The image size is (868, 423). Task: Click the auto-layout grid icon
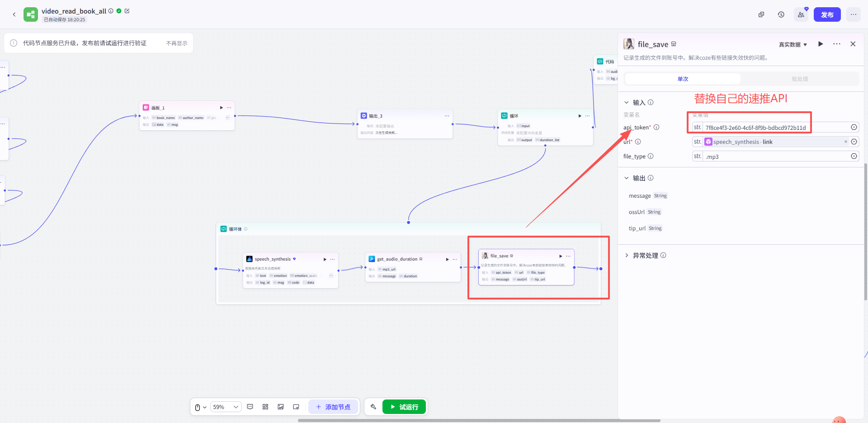pyautogui.click(x=265, y=407)
